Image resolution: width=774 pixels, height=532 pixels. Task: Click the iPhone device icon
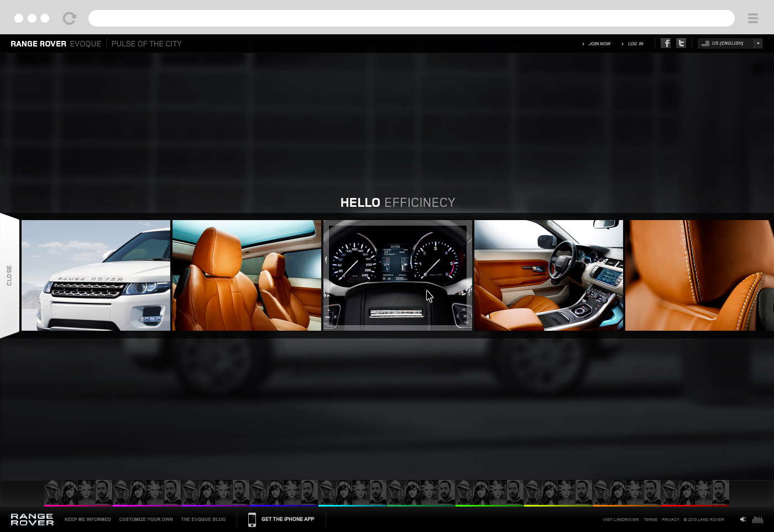pos(252,519)
